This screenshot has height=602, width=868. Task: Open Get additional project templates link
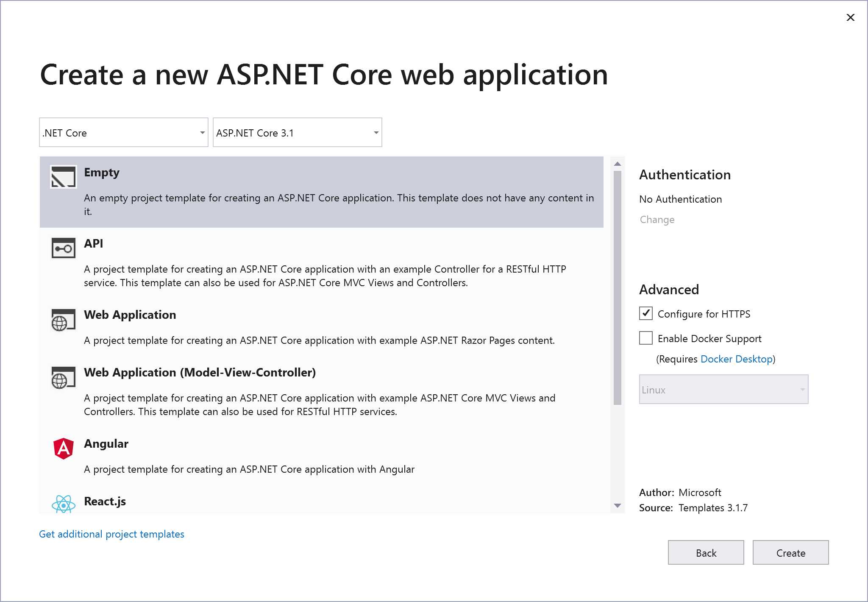[111, 534]
